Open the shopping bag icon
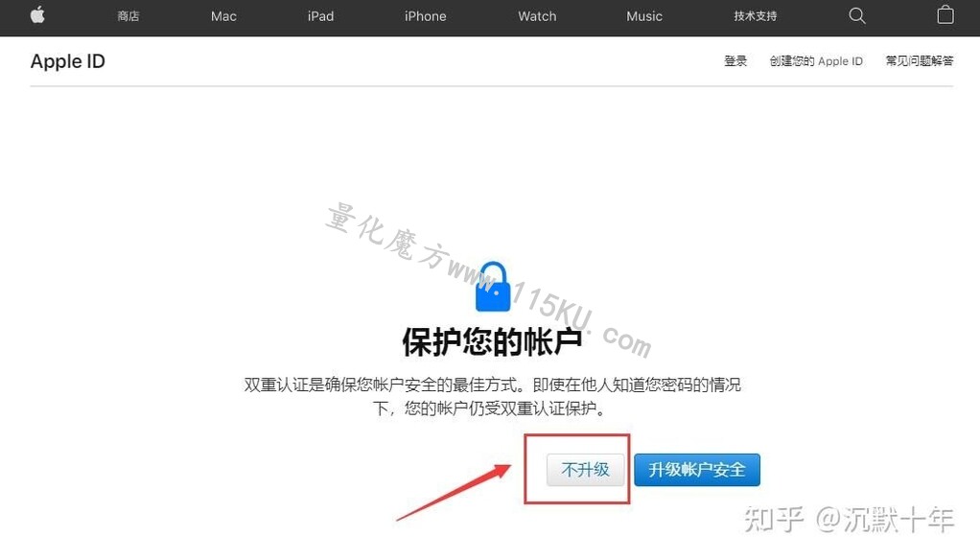 point(945,15)
